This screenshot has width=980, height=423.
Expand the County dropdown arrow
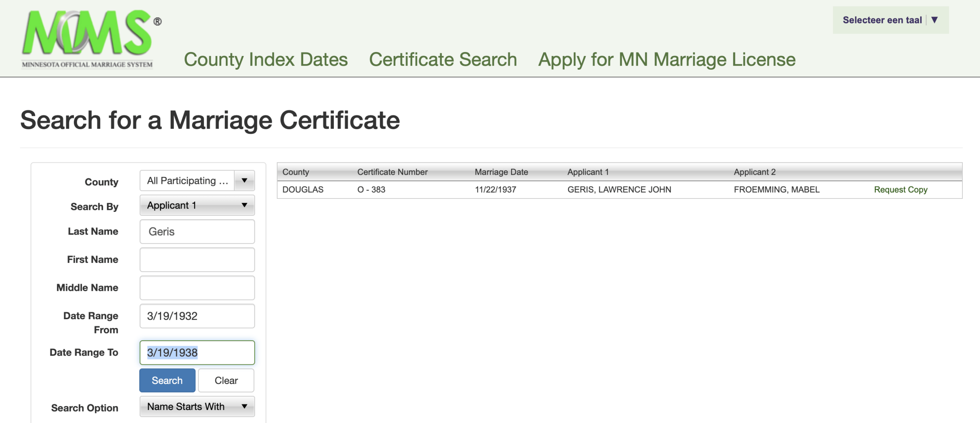click(244, 180)
